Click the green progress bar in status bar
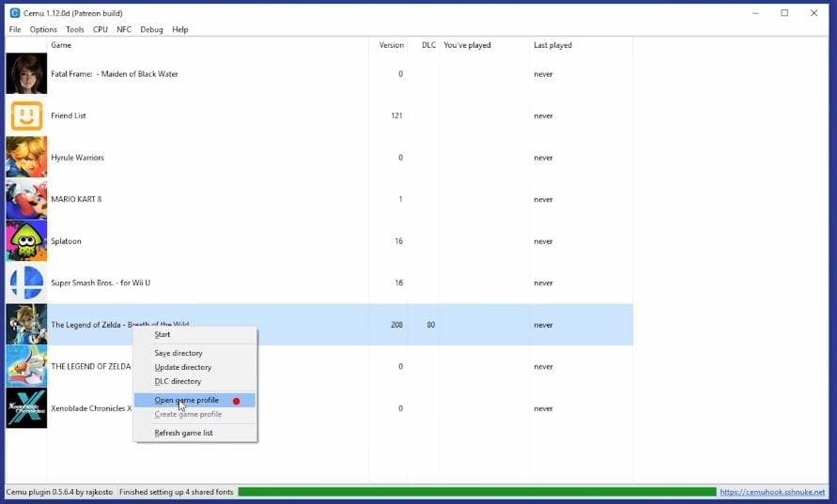The width and height of the screenshot is (837, 504). coord(476,492)
